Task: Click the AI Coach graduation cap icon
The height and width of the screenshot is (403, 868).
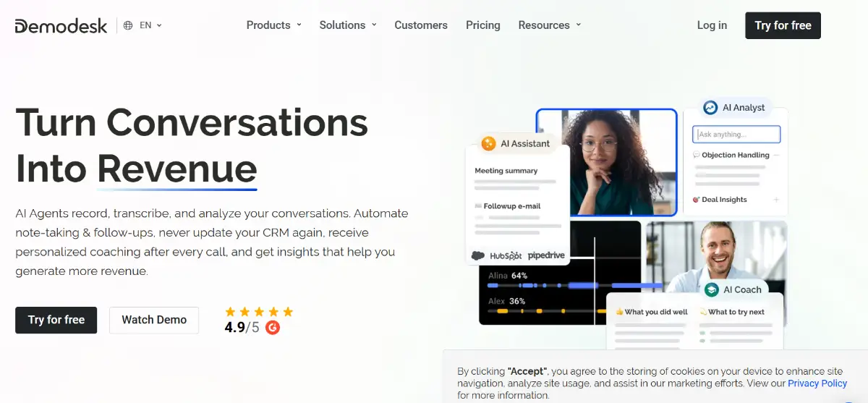Action: coord(712,289)
